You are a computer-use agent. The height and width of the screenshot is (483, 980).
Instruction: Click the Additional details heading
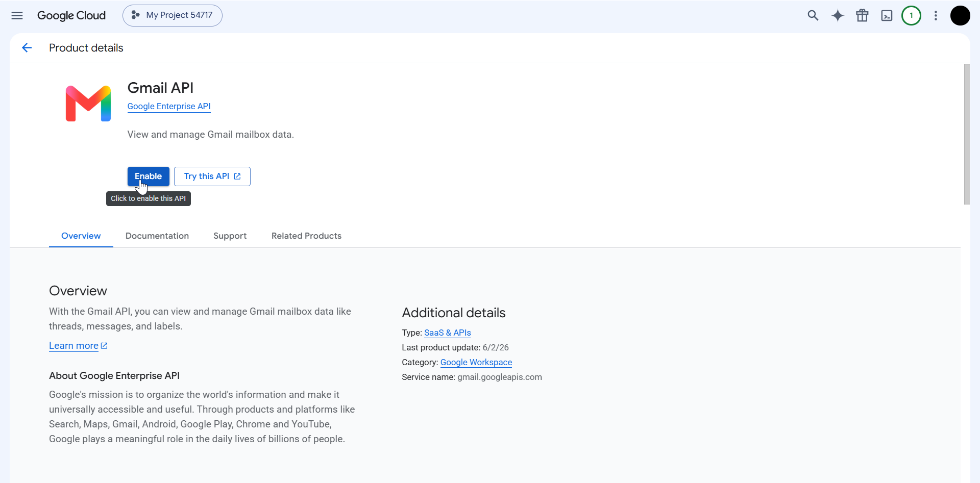[x=454, y=313]
